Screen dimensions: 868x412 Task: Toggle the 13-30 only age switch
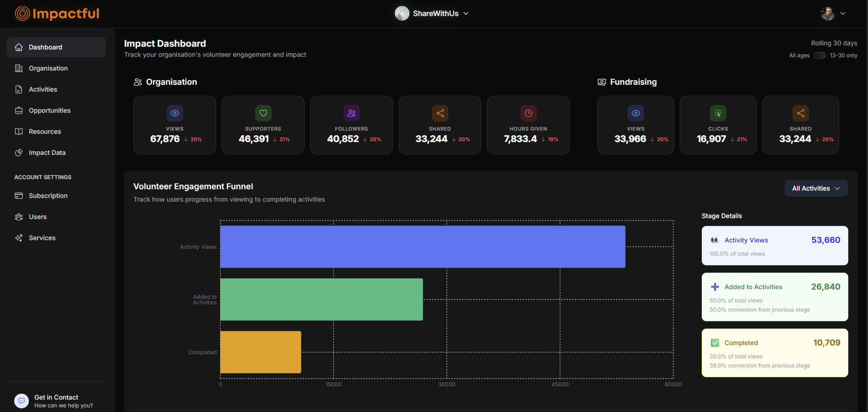(819, 55)
